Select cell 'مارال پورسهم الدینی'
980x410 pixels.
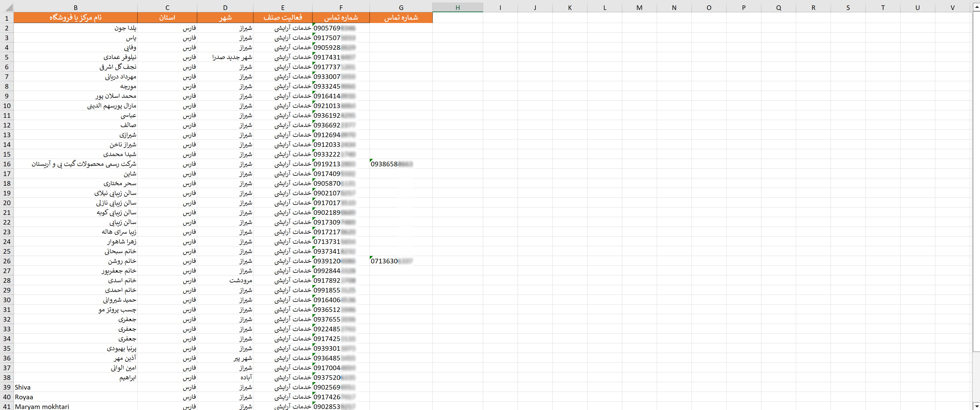[x=75, y=106]
